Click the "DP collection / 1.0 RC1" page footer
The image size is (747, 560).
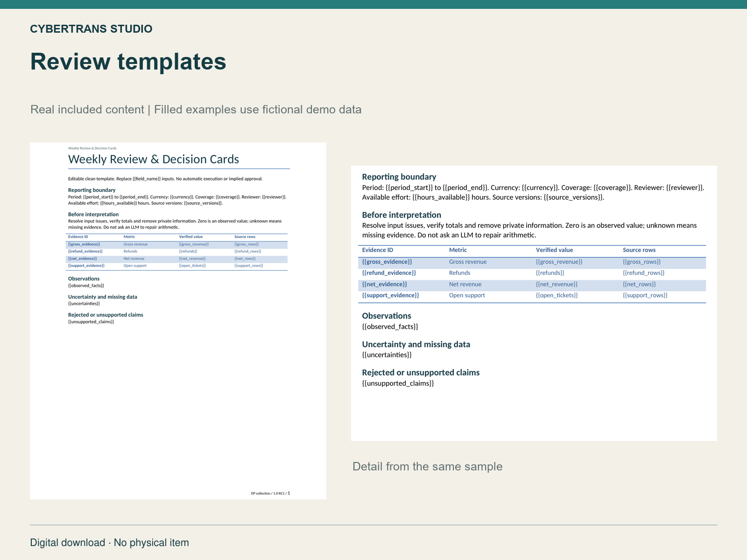click(x=270, y=493)
